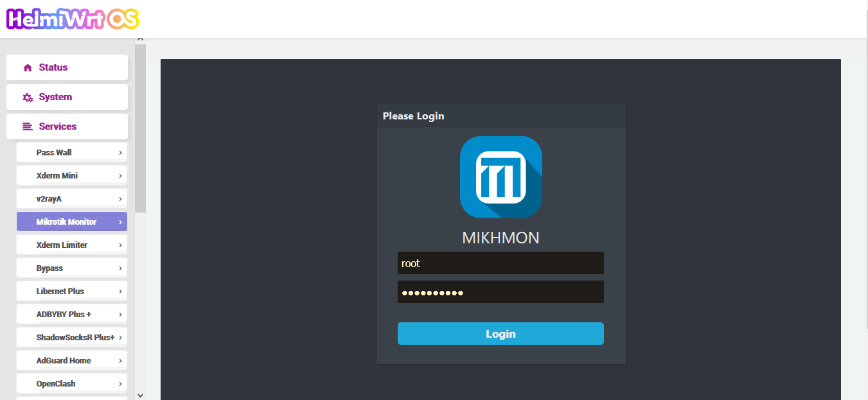This screenshot has width=868, height=400.
Task: Open the v2rayA service
Action: (72, 198)
